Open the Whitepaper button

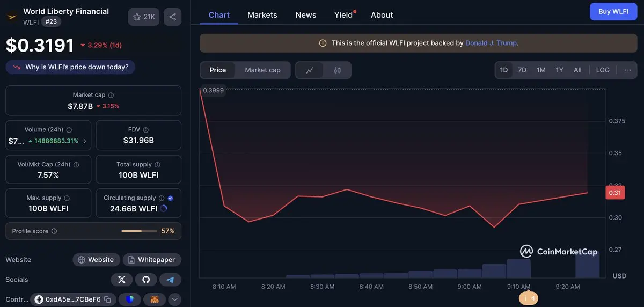pyautogui.click(x=152, y=260)
